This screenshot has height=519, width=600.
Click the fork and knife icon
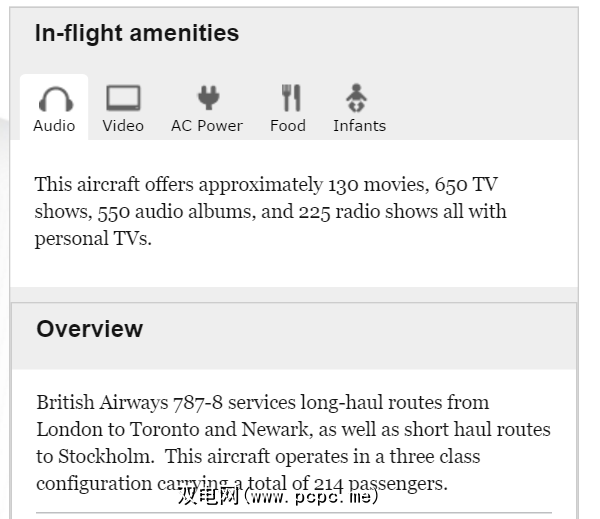pos(290,98)
